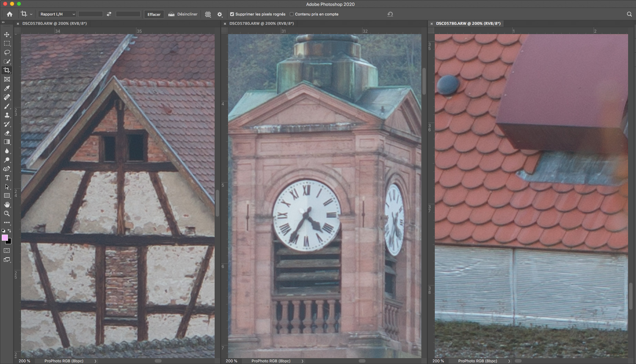
Task: Switch to the middle DSC05780.ARW tab
Action: pyautogui.click(x=261, y=23)
